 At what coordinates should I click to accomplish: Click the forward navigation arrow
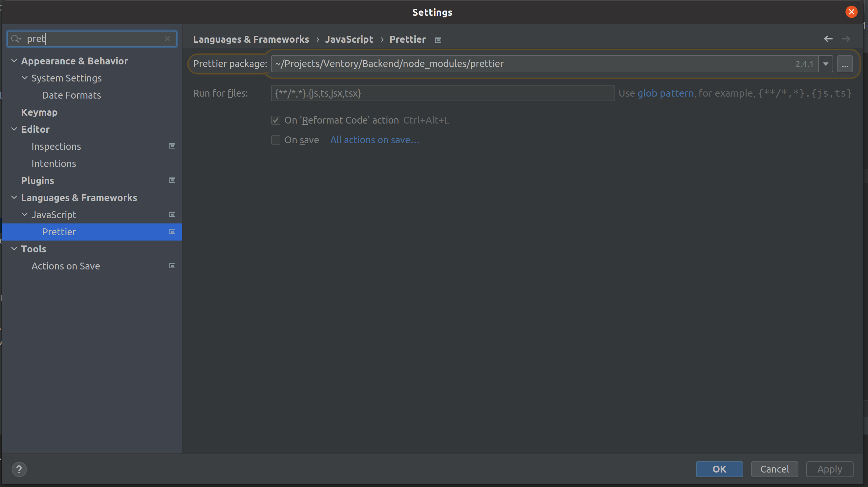tap(846, 39)
